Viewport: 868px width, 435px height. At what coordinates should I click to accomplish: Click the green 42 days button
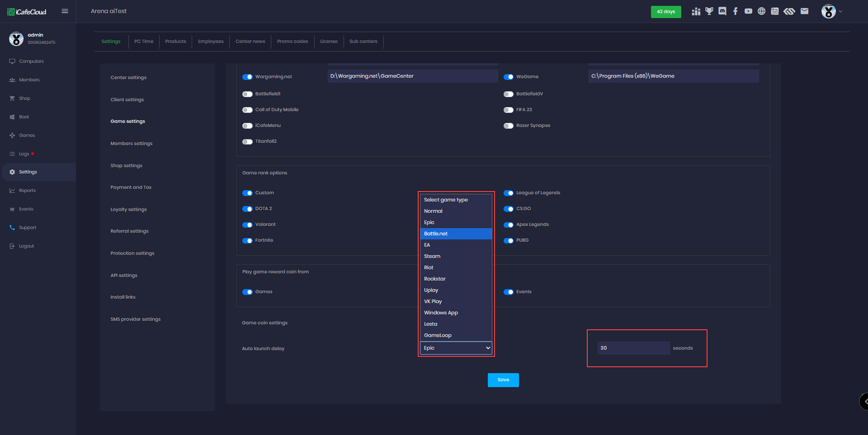(x=665, y=12)
